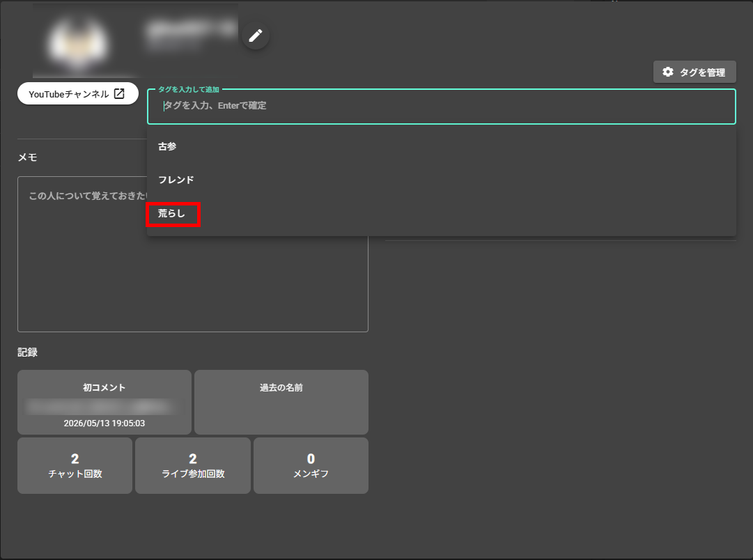Image resolution: width=753 pixels, height=560 pixels.
Task: Choose the 荒らし tag suggestion
Action: tap(442, 214)
